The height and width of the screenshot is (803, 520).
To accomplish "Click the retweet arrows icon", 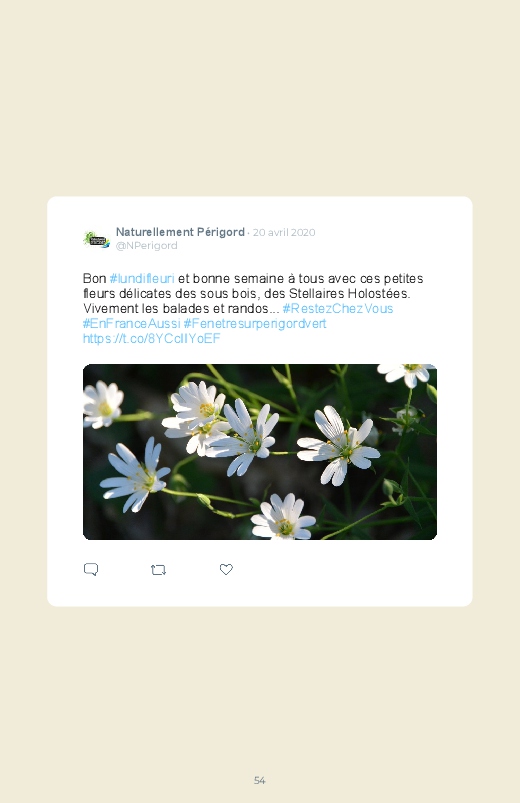I will (158, 570).
